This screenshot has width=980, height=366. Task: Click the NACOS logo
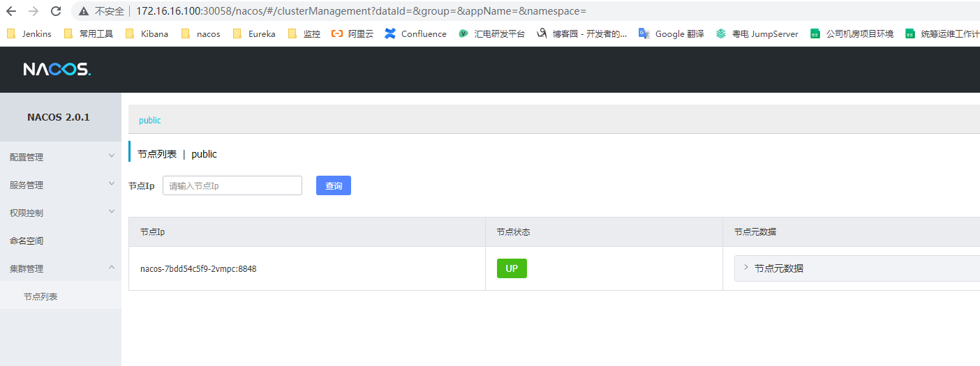57,70
